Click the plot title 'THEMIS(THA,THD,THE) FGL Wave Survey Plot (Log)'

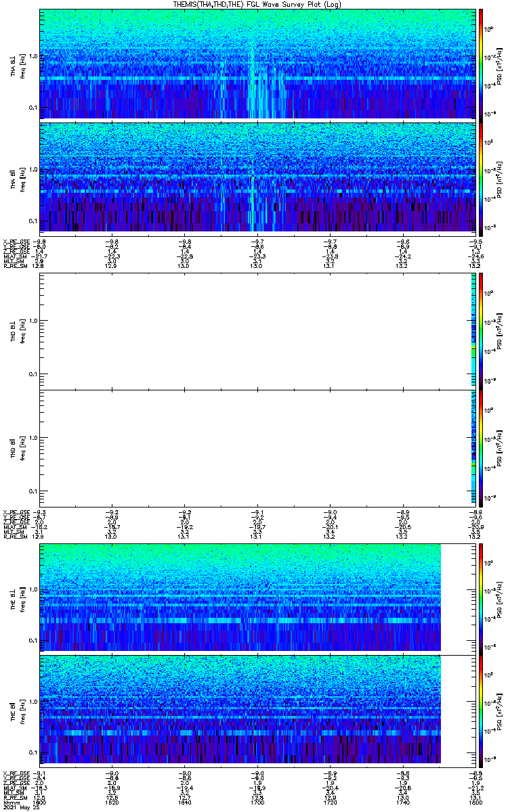tap(257, 4)
